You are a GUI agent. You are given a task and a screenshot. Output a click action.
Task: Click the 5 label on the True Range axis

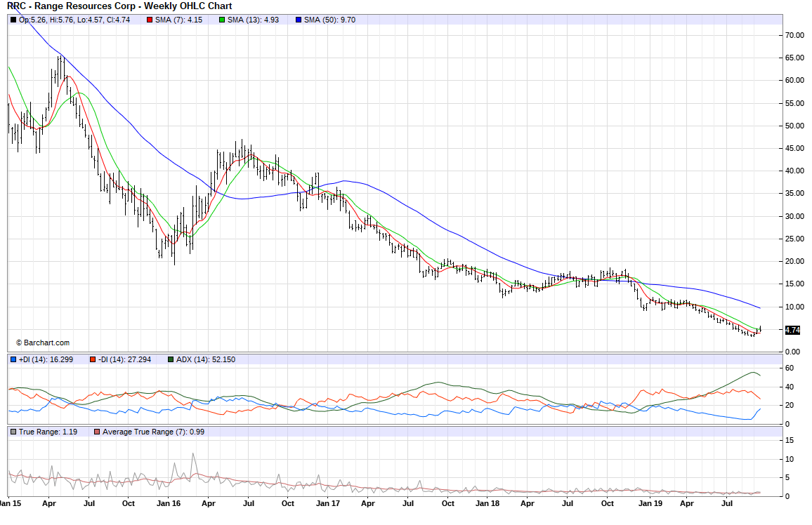click(x=787, y=478)
